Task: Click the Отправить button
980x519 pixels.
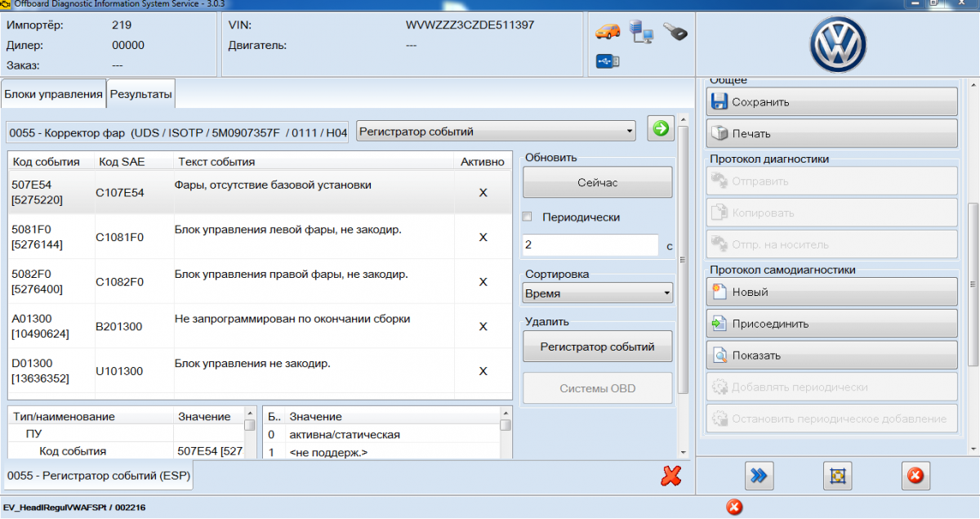Action: [x=831, y=181]
